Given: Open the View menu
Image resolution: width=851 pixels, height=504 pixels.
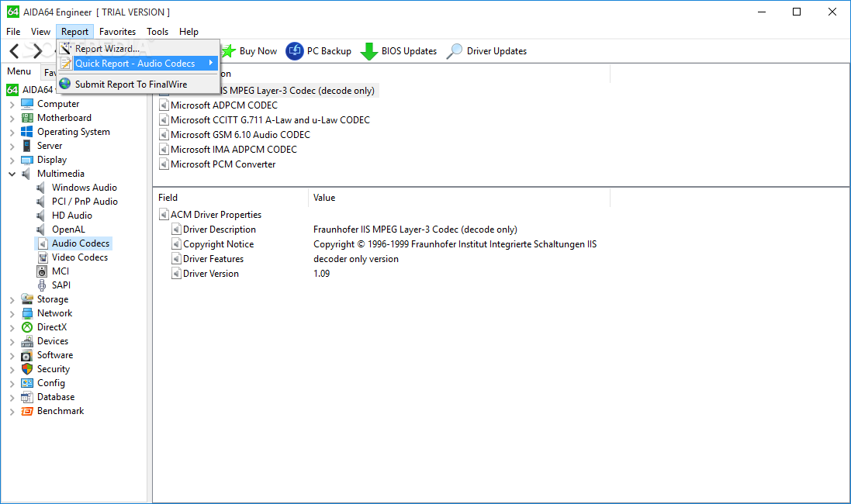Looking at the screenshot, I should 40,32.
